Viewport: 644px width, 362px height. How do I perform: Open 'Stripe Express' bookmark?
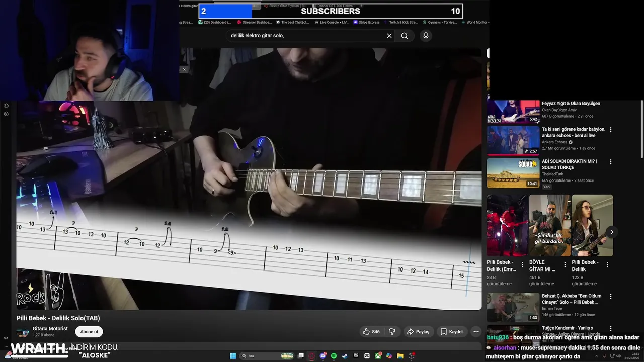point(366,22)
